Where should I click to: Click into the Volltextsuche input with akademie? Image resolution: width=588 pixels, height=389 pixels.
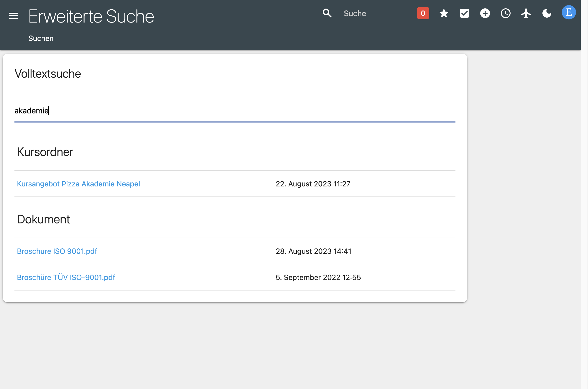235,111
